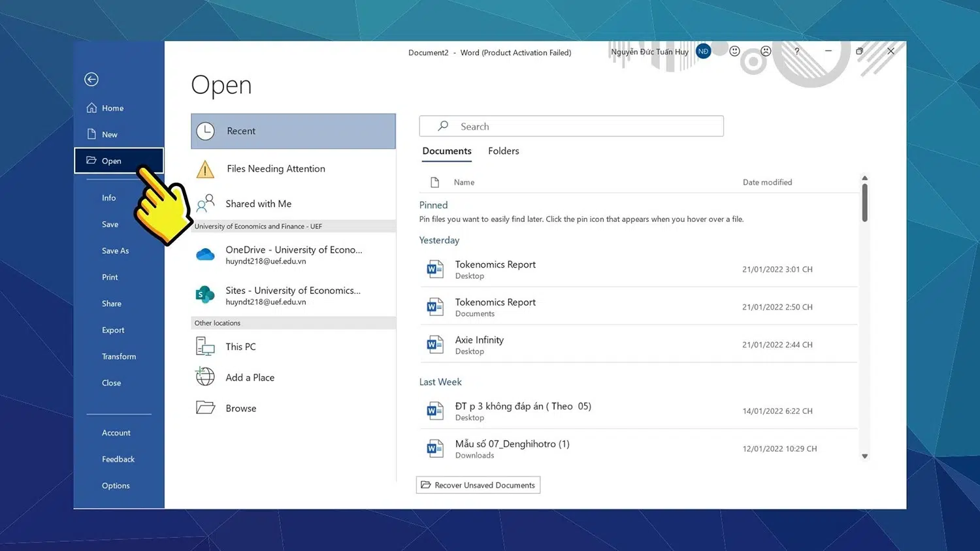Click Browse to find a file
This screenshot has width=980, height=551.
point(293,408)
